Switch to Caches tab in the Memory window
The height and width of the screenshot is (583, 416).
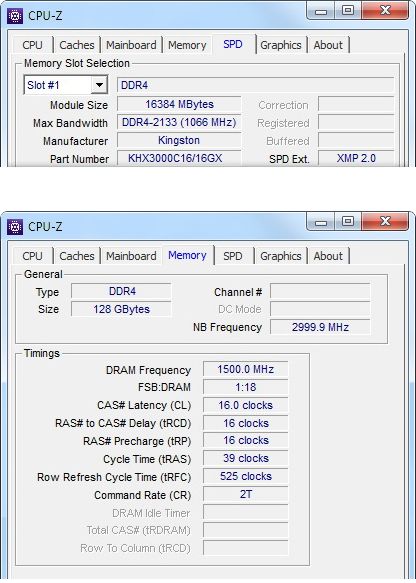77,256
